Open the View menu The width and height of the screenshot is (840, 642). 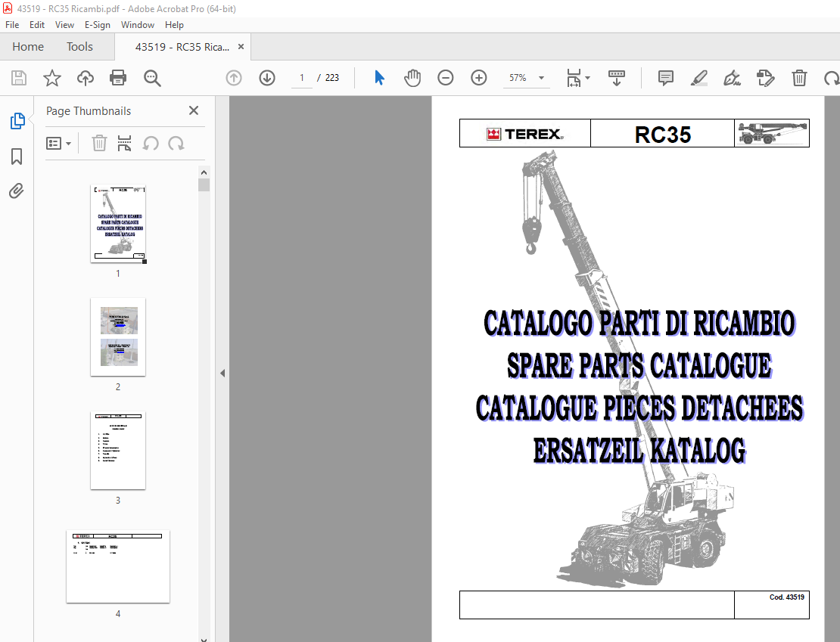click(x=64, y=25)
